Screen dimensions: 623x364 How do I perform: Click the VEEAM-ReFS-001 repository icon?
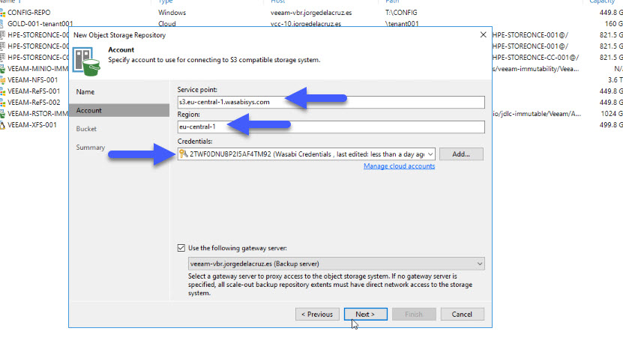(x=2, y=91)
